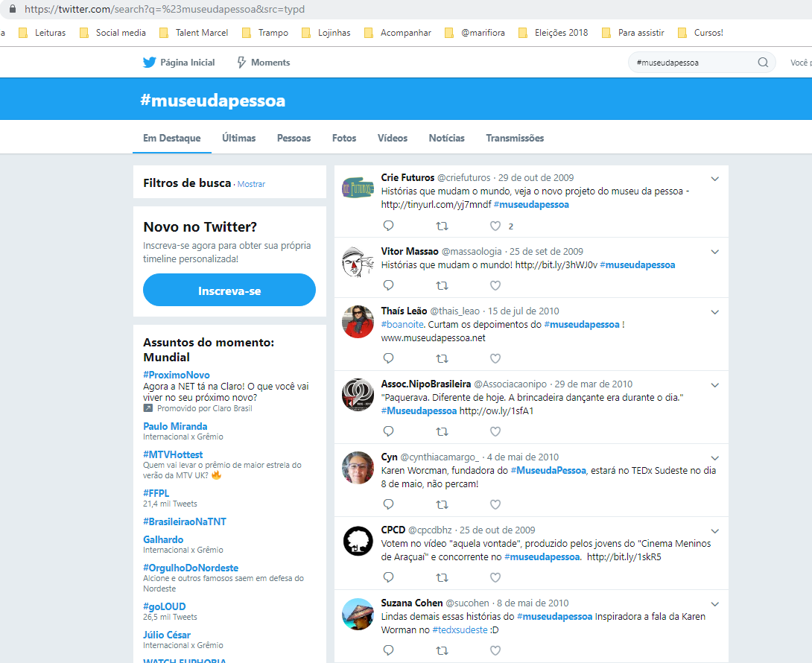
Task: Click the search magnifier icon
Action: (763, 62)
